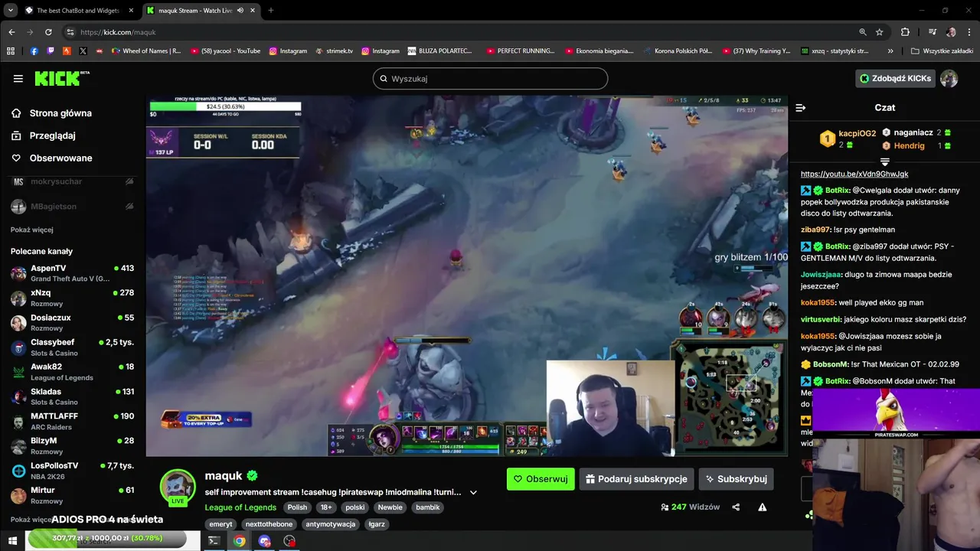Image resolution: width=980 pixels, height=551 pixels.
Task: Focus the Wyszukaj search field
Action: click(490, 79)
